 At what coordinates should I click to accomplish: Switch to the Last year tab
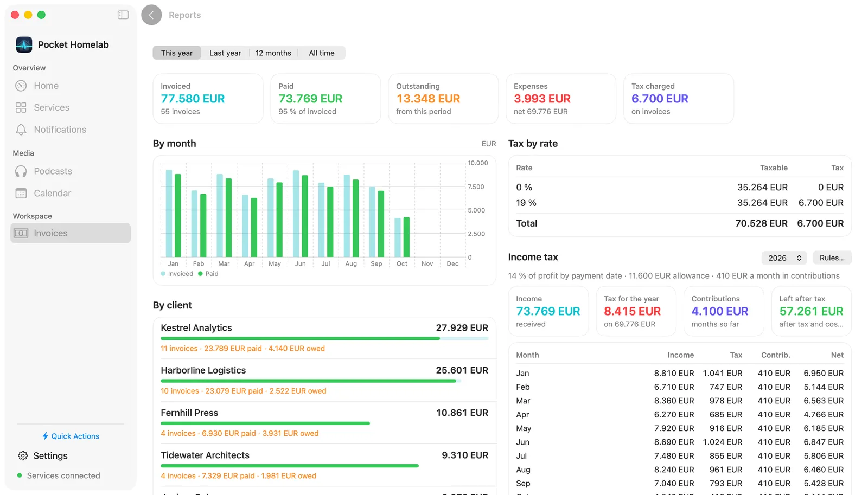(x=225, y=53)
